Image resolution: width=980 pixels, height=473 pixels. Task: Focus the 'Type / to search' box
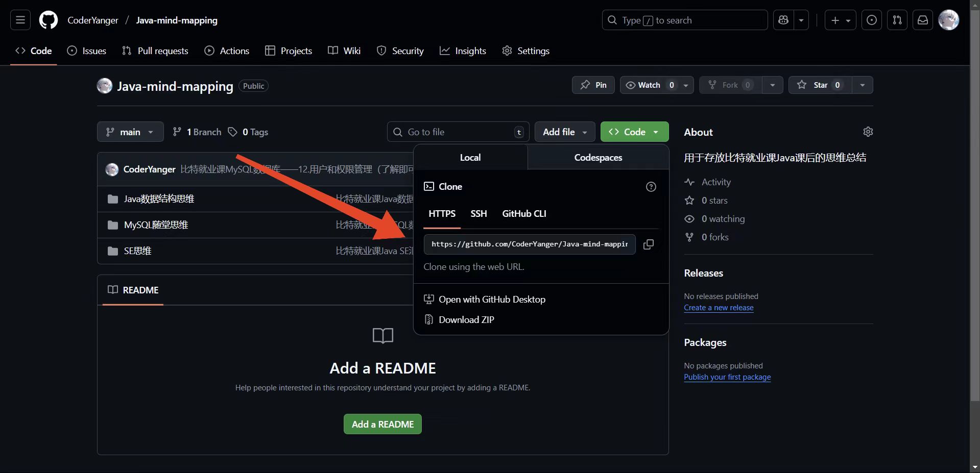coord(685,20)
